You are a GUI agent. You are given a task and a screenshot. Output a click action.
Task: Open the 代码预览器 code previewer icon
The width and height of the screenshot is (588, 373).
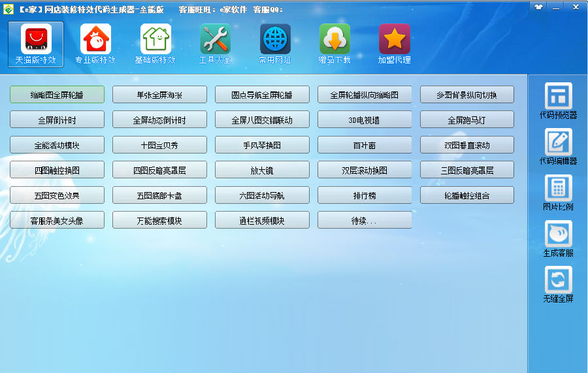[x=558, y=97]
